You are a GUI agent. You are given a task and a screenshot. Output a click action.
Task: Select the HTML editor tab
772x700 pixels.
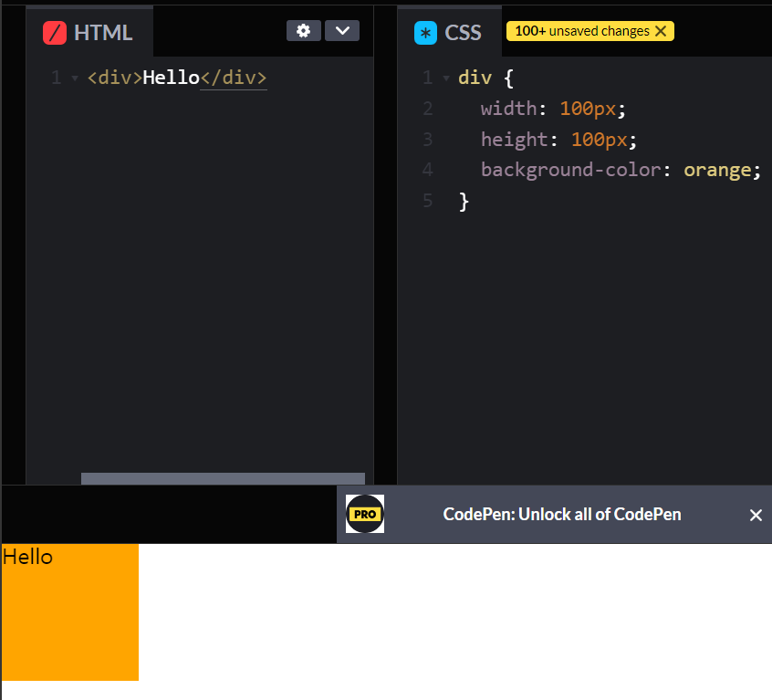(89, 32)
